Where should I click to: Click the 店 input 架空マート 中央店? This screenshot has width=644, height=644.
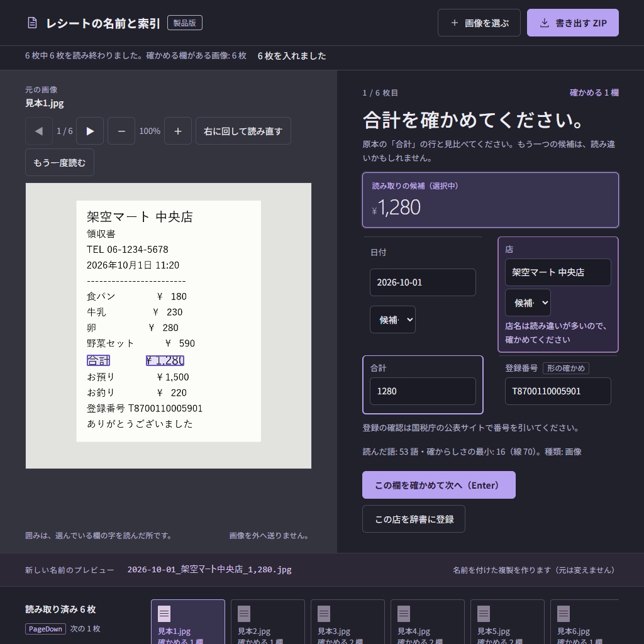tap(558, 272)
